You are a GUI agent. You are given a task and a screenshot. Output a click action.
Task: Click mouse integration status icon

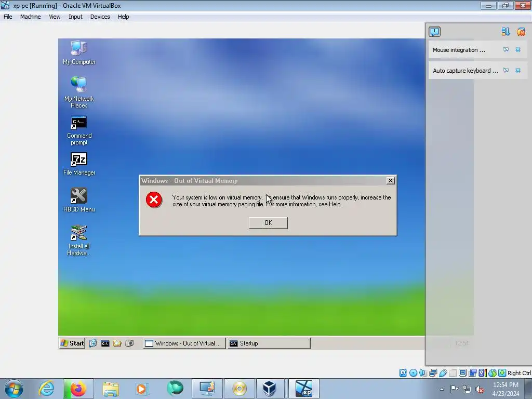tap(493, 373)
